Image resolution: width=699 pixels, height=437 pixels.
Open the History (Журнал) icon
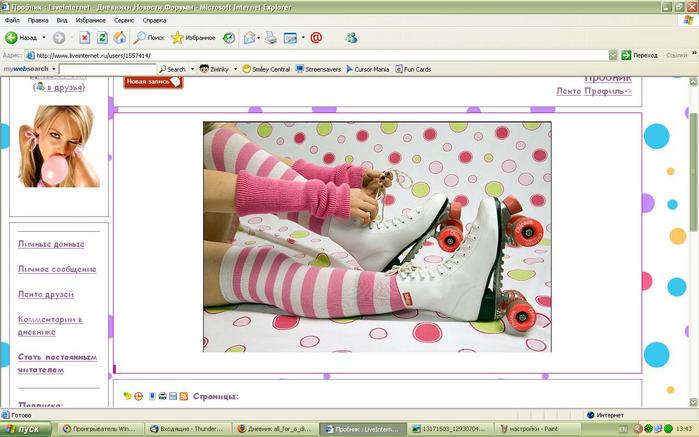[x=229, y=38]
